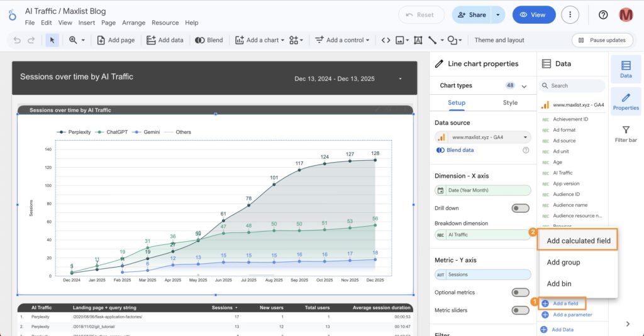The height and width of the screenshot is (336, 644).
Task: Click the Reset button
Action: 421,15
